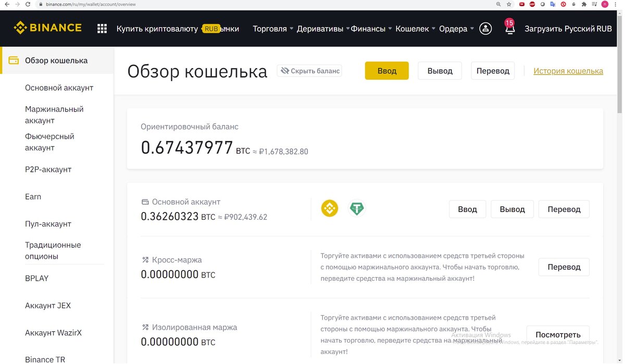Screen dimensions: 625x364
Task: Click the top Вывод withdraw button
Action: pos(440,71)
